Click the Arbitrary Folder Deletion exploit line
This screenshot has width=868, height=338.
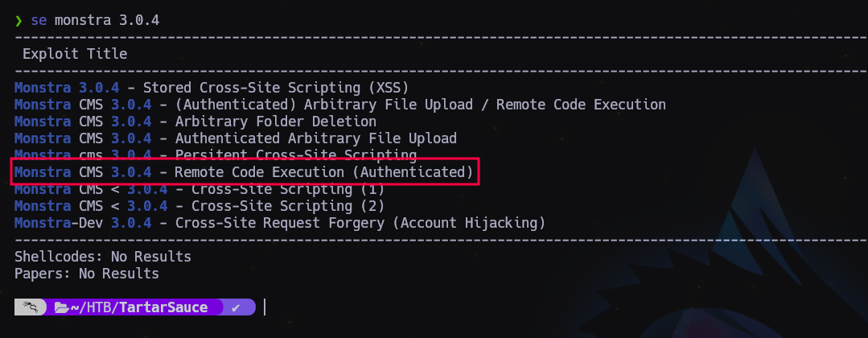tap(195, 122)
